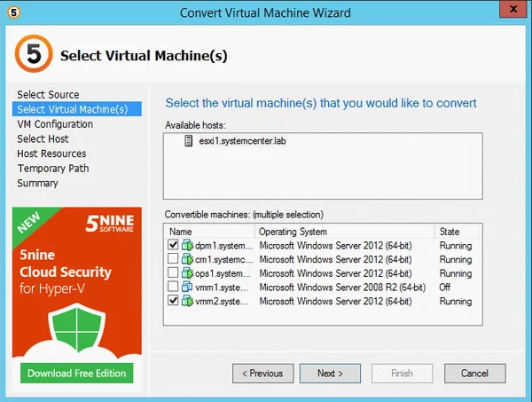Click OS cell in the ops1 row
The image size is (532, 402).
click(x=335, y=273)
